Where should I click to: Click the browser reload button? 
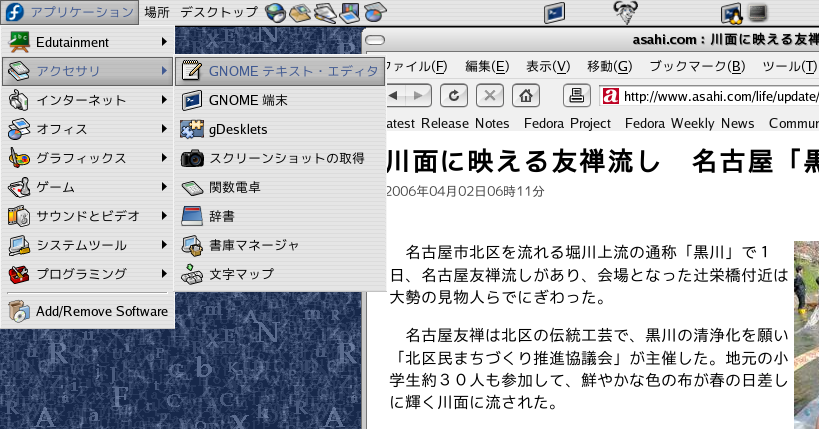[454, 96]
